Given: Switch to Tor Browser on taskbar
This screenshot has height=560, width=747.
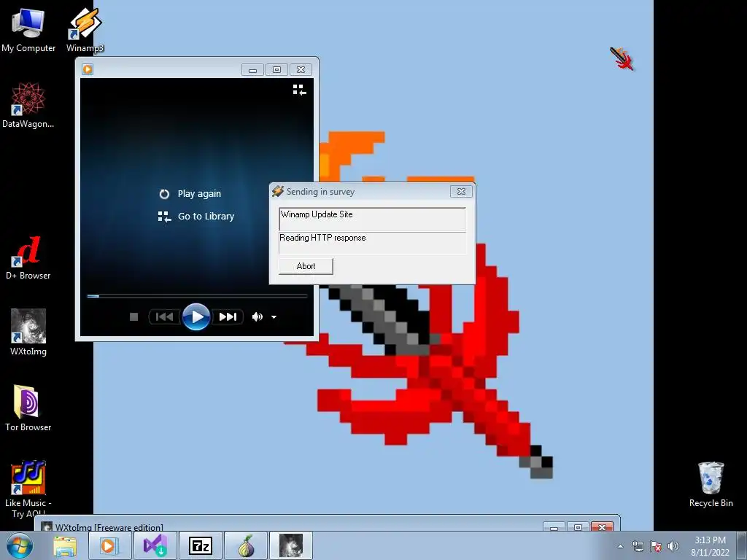Looking at the screenshot, I should point(246,545).
